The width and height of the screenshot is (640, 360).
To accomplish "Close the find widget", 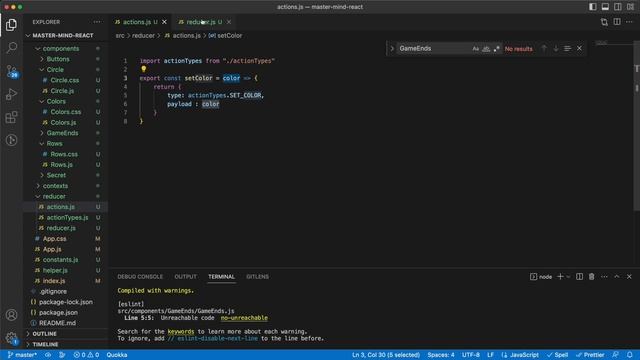I will tap(579, 49).
